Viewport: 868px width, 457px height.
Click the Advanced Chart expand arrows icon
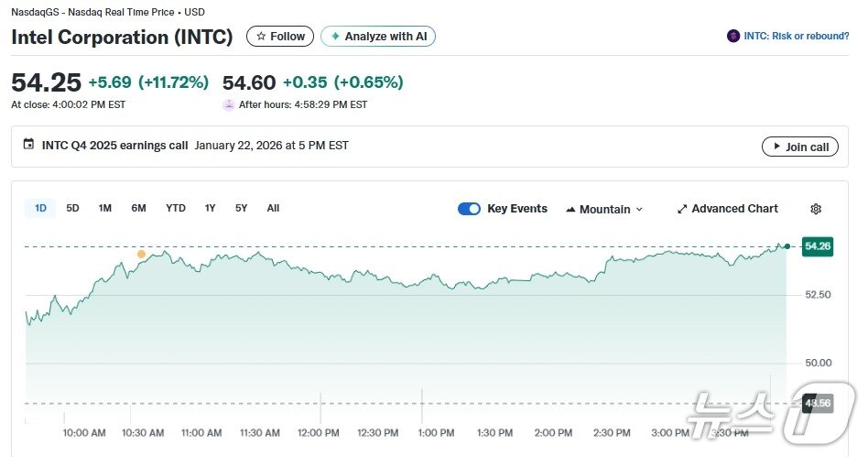(682, 209)
